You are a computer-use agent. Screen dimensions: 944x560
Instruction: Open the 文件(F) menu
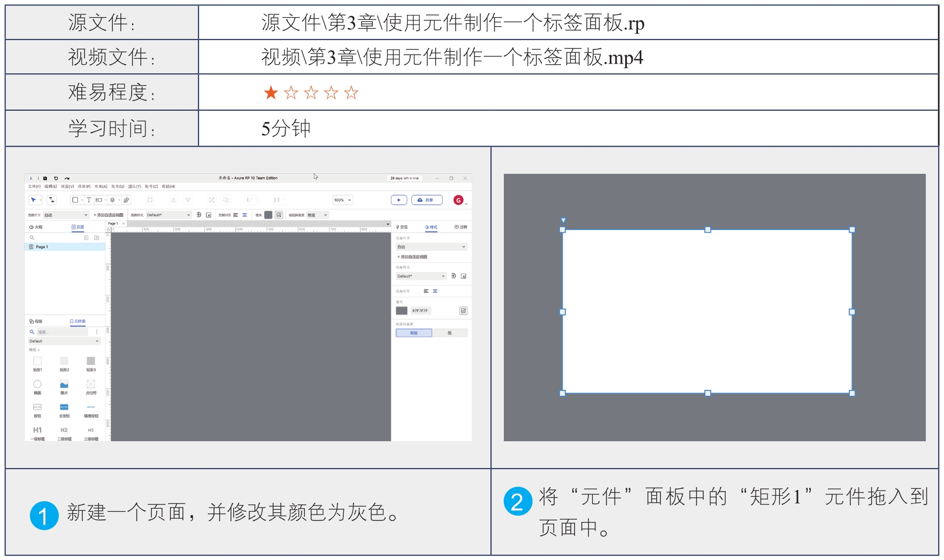34,187
